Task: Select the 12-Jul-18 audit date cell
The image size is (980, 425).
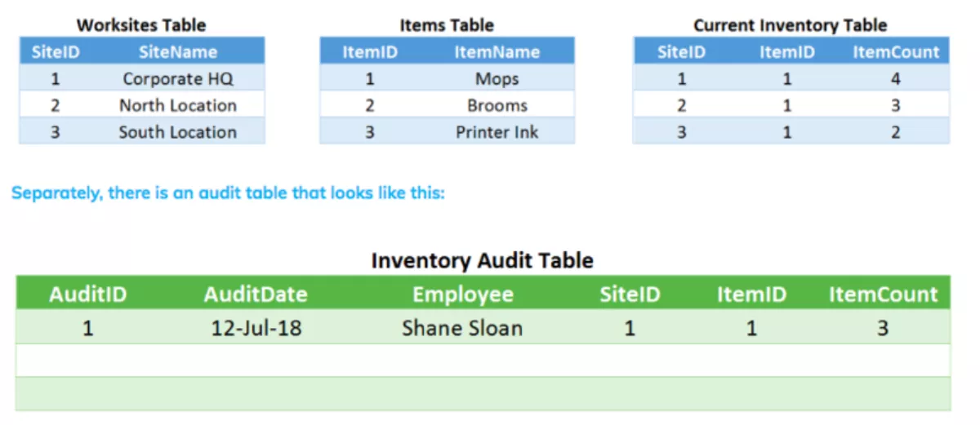Action: click(x=256, y=328)
